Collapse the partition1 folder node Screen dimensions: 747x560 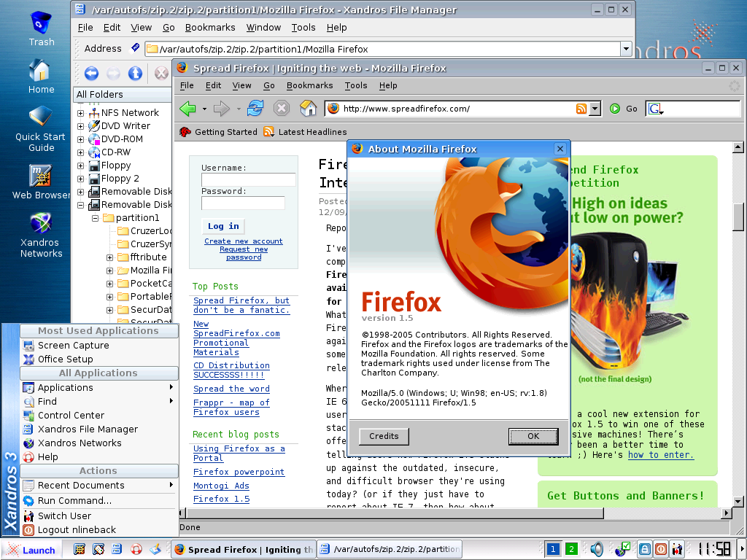pos(95,218)
